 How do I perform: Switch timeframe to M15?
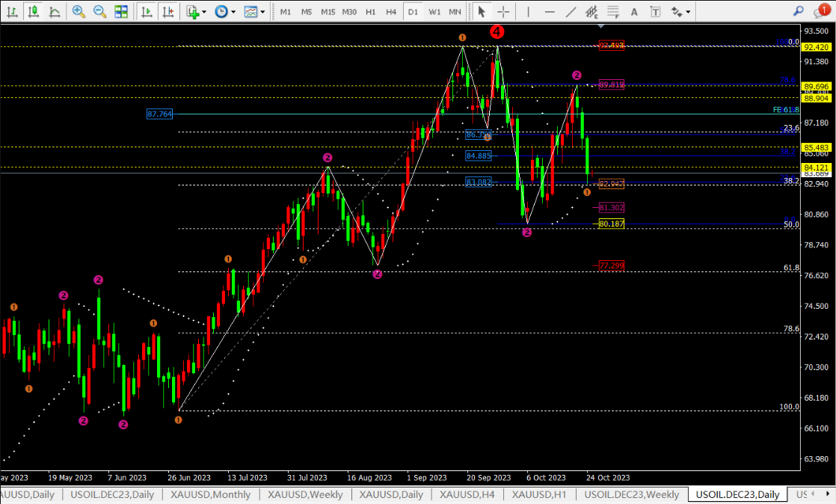tap(328, 12)
